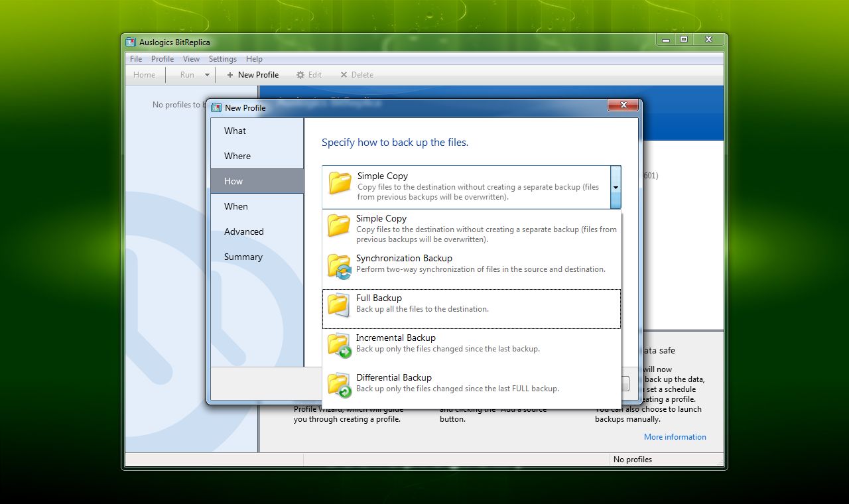This screenshot has height=504, width=849.
Task: Go to the What wizard step
Action: [x=257, y=131]
